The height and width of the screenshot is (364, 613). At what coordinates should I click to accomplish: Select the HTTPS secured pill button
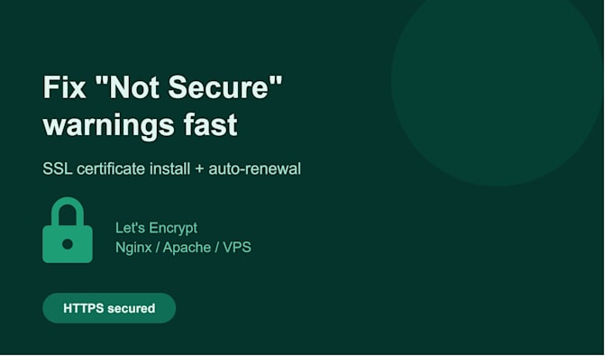[109, 308]
